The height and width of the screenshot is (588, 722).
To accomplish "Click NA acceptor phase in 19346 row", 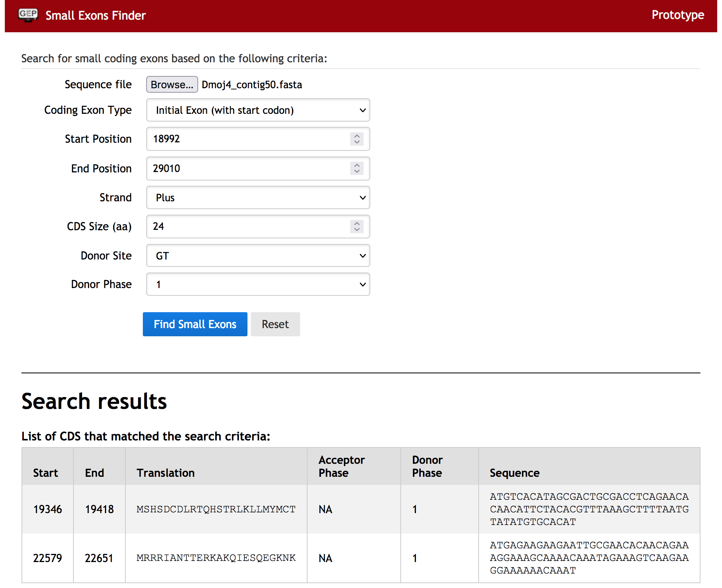I will click(x=325, y=509).
